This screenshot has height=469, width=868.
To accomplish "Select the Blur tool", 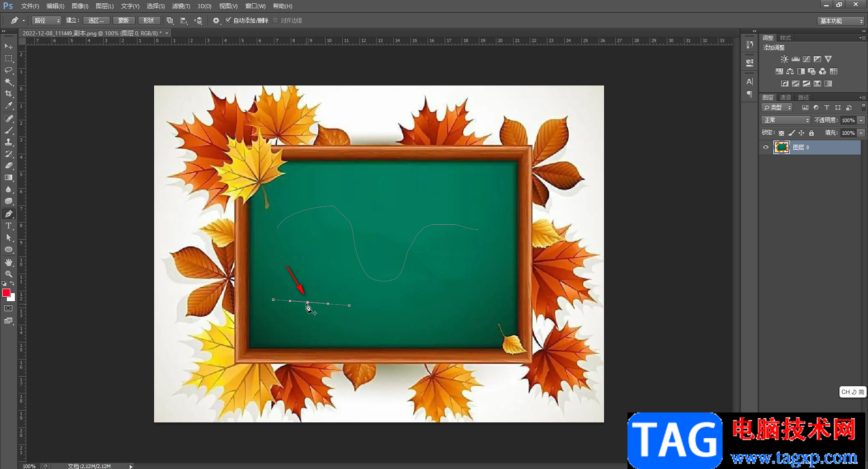I will (9, 189).
